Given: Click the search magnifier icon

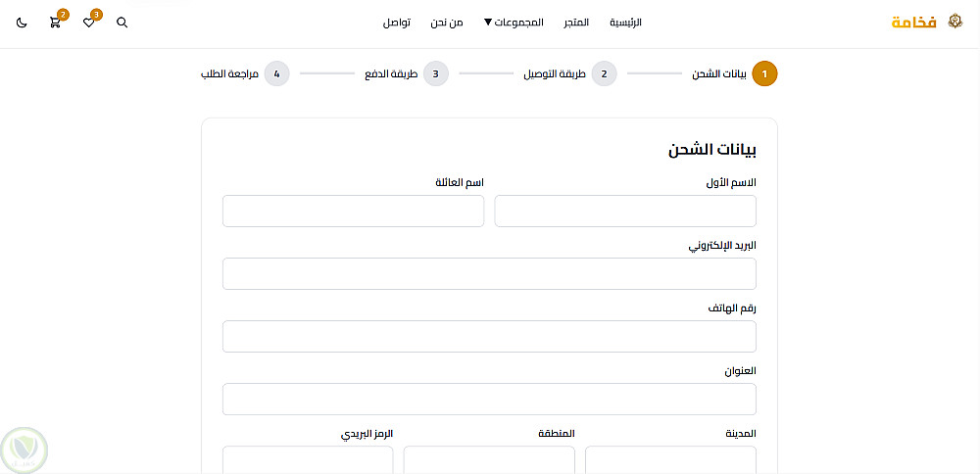Looking at the screenshot, I should point(122,23).
